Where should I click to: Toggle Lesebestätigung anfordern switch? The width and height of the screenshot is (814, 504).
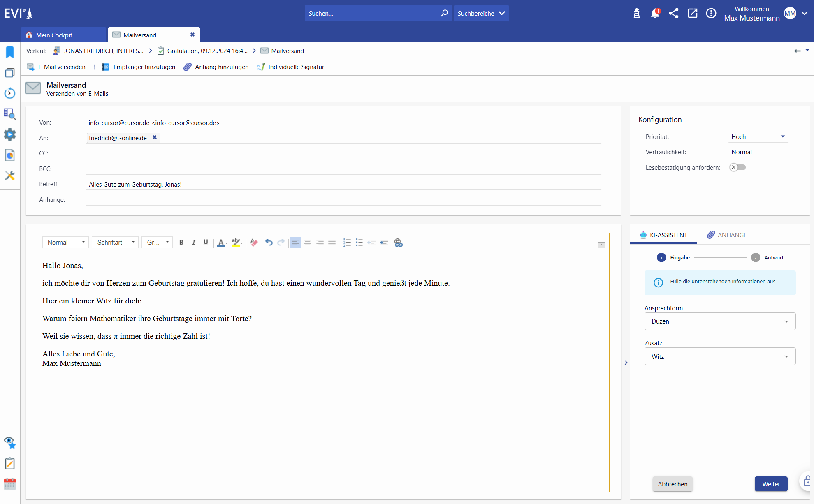click(737, 167)
